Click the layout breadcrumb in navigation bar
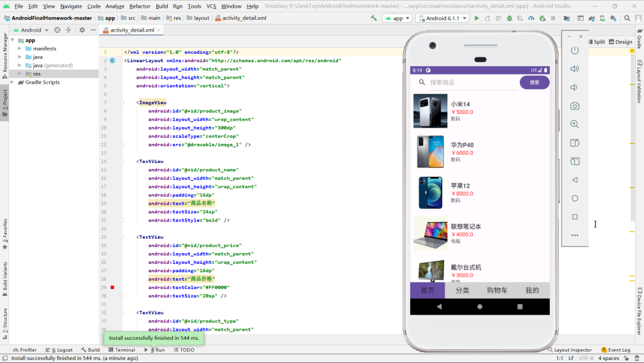The image size is (644, 363). tap(198, 18)
